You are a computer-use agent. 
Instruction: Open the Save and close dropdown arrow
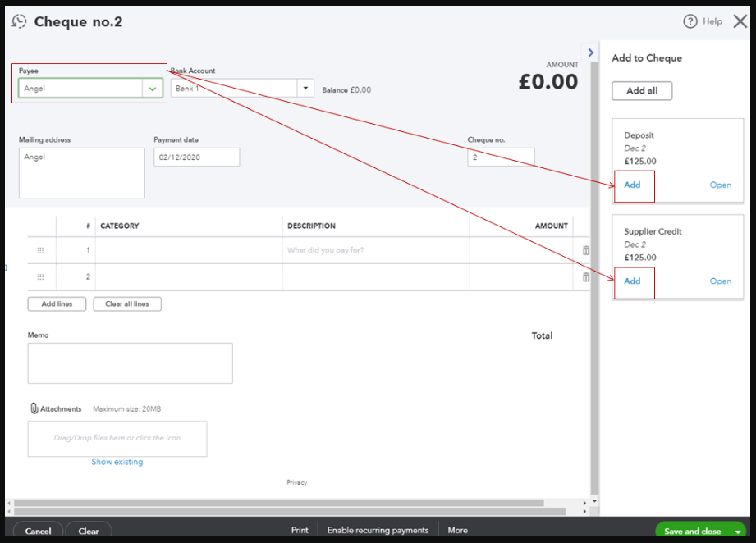(x=738, y=532)
